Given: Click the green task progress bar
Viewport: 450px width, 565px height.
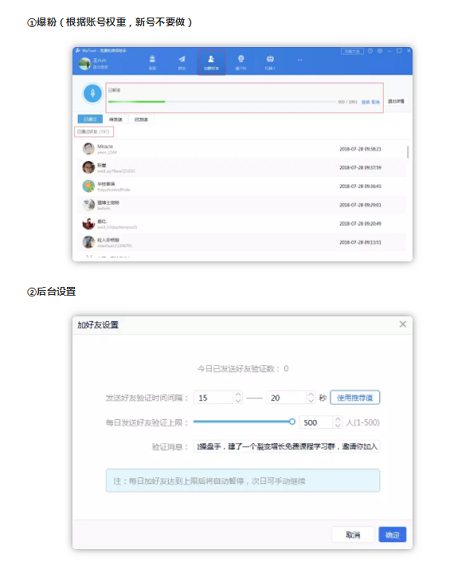Looking at the screenshot, I should click(x=137, y=102).
